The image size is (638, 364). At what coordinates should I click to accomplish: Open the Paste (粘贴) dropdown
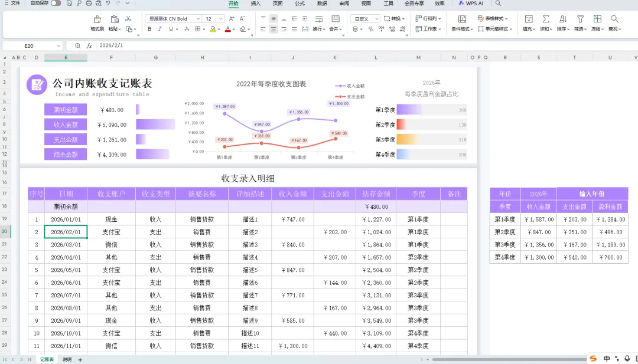click(x=115, y=29)
